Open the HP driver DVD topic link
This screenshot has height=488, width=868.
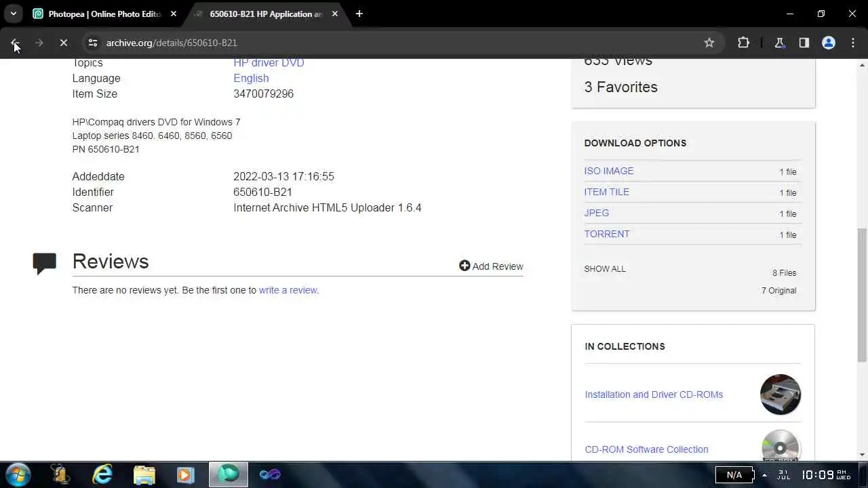(269, 62)
